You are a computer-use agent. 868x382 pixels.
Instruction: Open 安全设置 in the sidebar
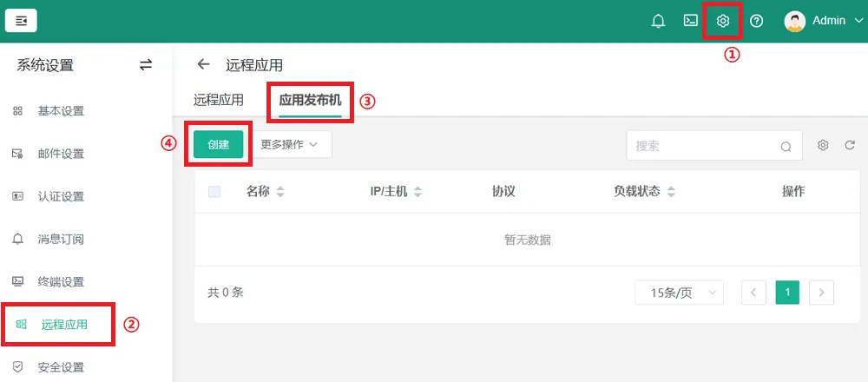coord(61,367)
